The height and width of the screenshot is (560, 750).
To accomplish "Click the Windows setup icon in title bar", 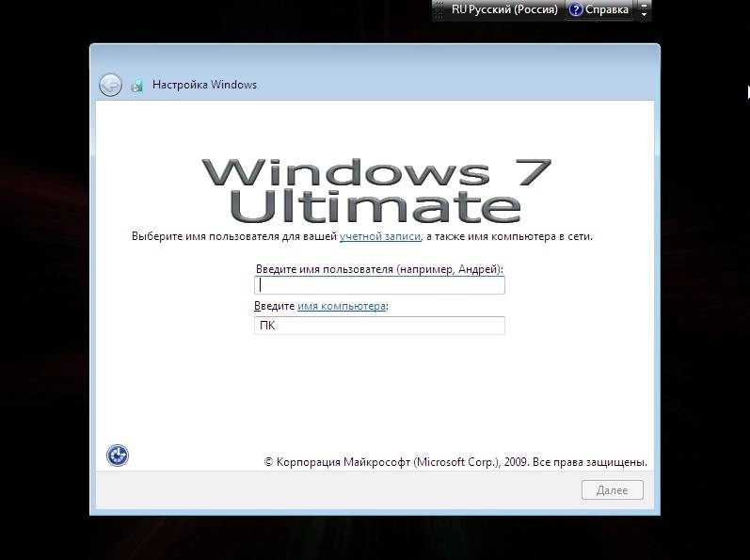I will [136, 86].
